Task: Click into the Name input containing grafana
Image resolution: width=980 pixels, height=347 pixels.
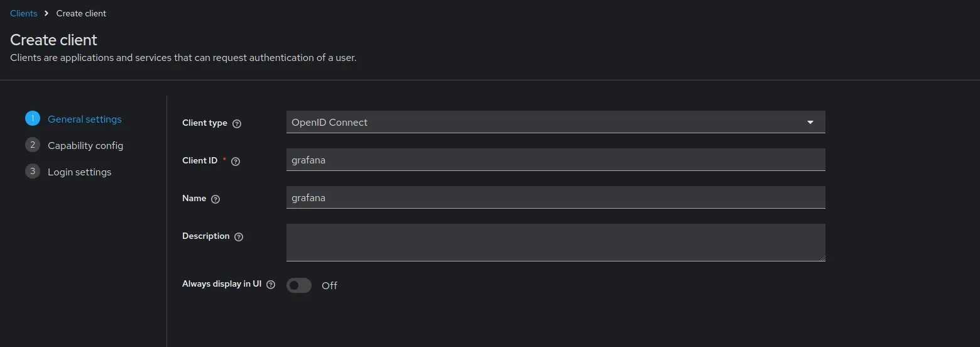Action: coord(555,198)
